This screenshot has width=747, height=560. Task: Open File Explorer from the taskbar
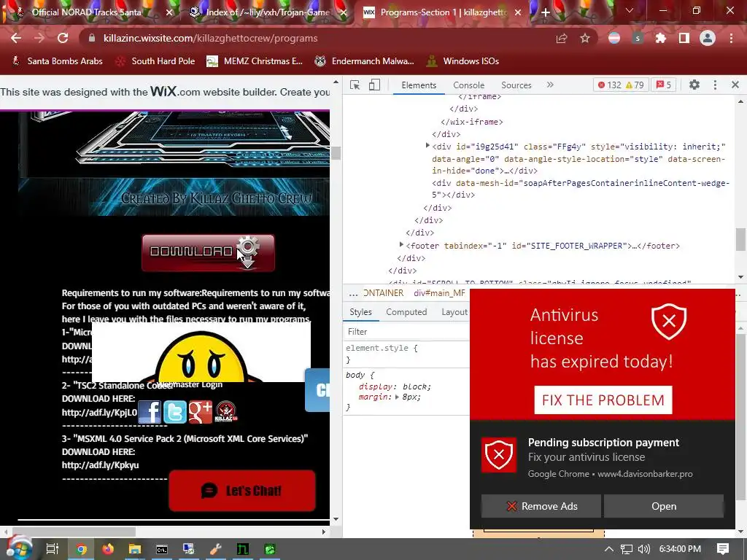tap(135, 549)
